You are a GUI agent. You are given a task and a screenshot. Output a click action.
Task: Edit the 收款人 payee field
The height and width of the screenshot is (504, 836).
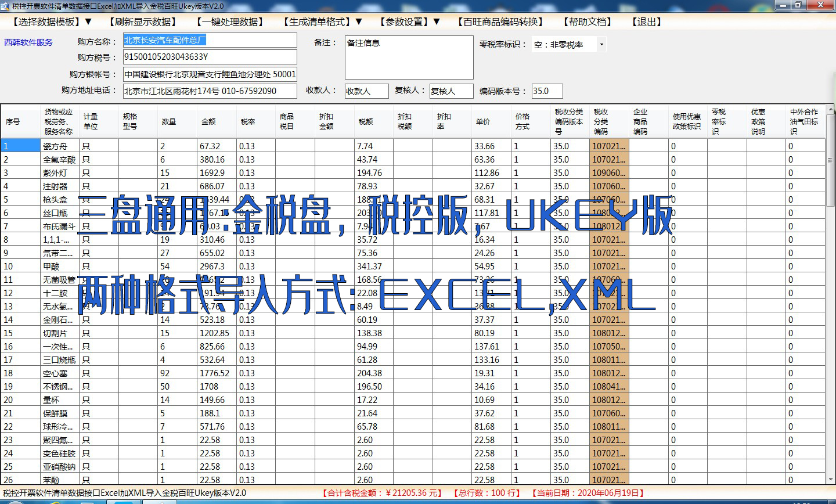(x=366, y=91)
